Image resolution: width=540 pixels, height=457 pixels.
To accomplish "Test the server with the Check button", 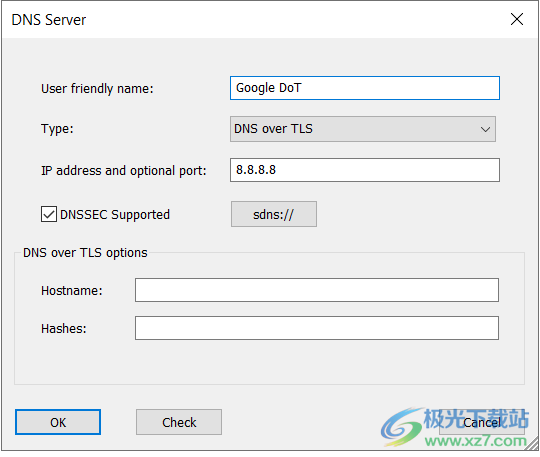I will [x=179, y=422].
